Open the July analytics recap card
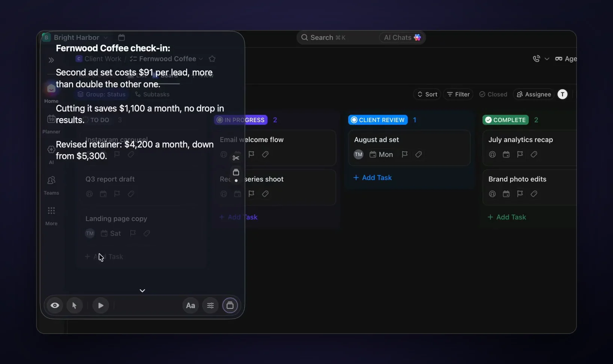The height and width of the screenshot is (364, 613). pyautogui.click(x=530, y=148)
